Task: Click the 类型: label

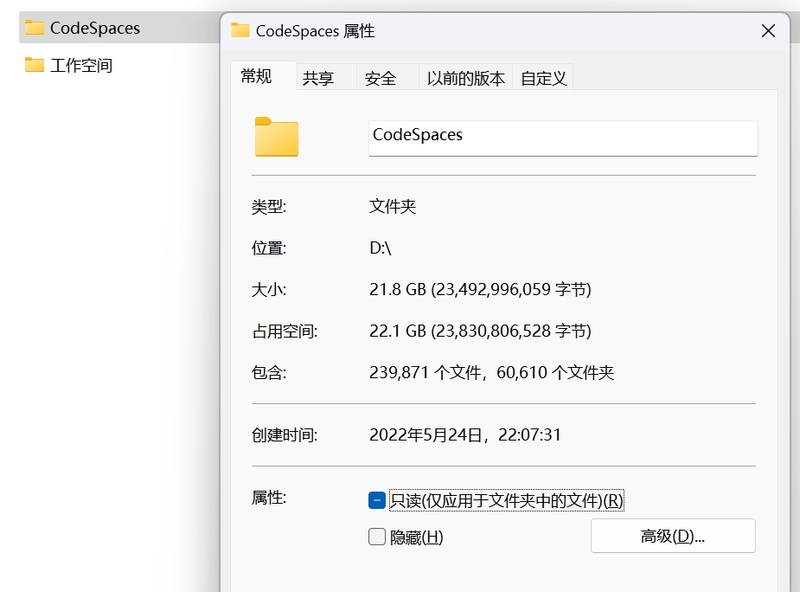Action: [269, 207]
